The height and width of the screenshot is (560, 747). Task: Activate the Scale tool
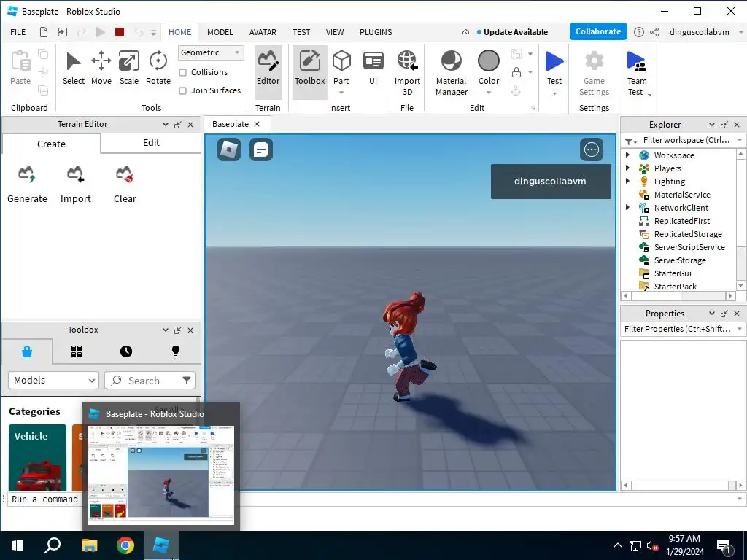point(128,69)
